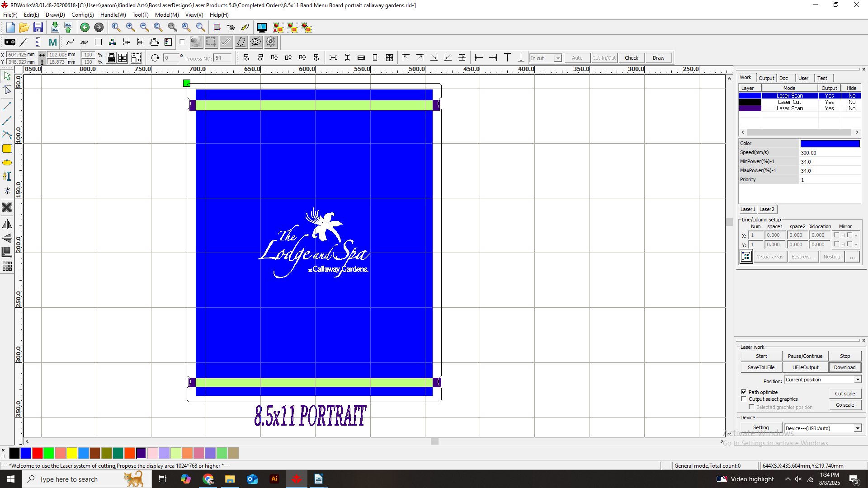Switch to the Output tab
The width and height of the screenshot is (868, 488).
766,78
